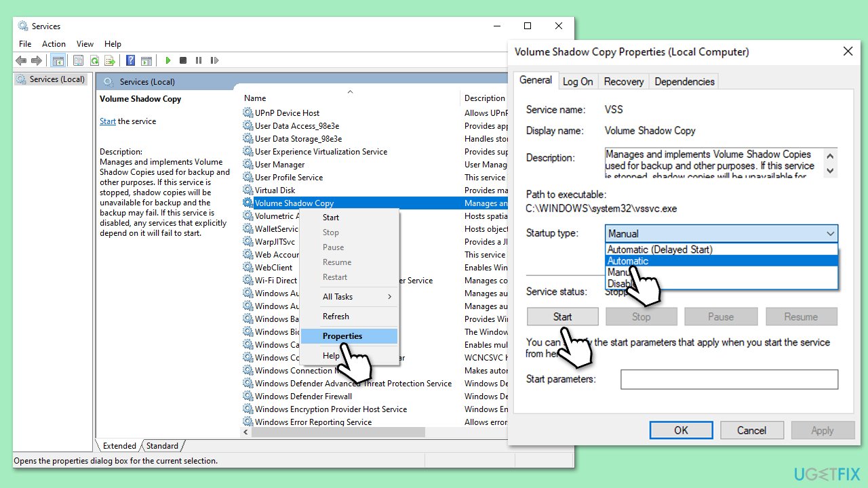
Task: Select Properties in the context menu
Action: (342, 336)
